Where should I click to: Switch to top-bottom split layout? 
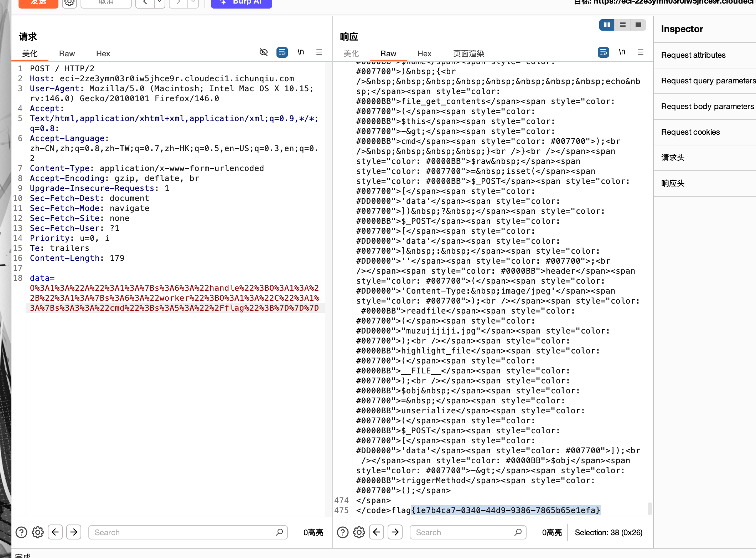pos(623,25)
